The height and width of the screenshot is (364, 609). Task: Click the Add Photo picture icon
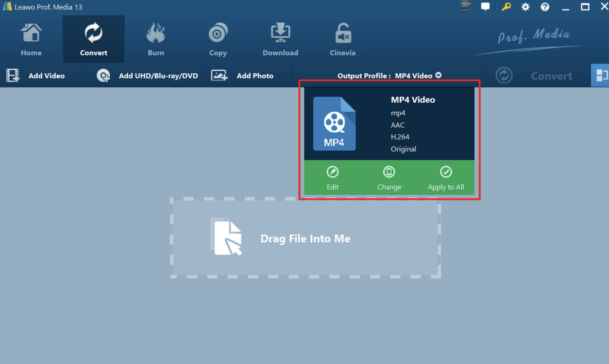point(219,75)
